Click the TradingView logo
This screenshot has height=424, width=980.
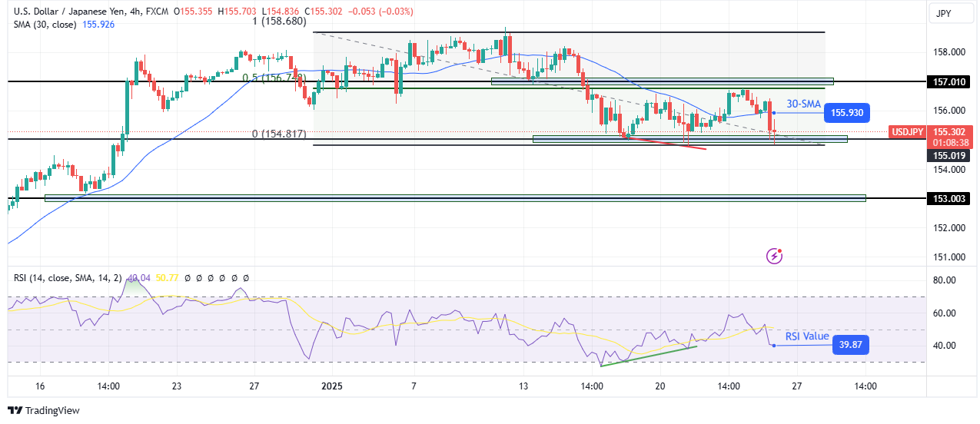point(44,410)
